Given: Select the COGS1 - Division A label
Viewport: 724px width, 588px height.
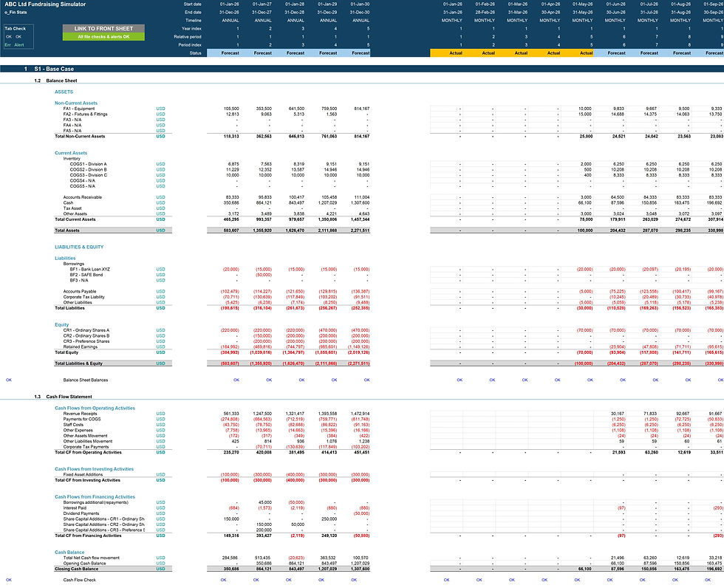Looking at the screenshot, I should [x=88, y=164].
